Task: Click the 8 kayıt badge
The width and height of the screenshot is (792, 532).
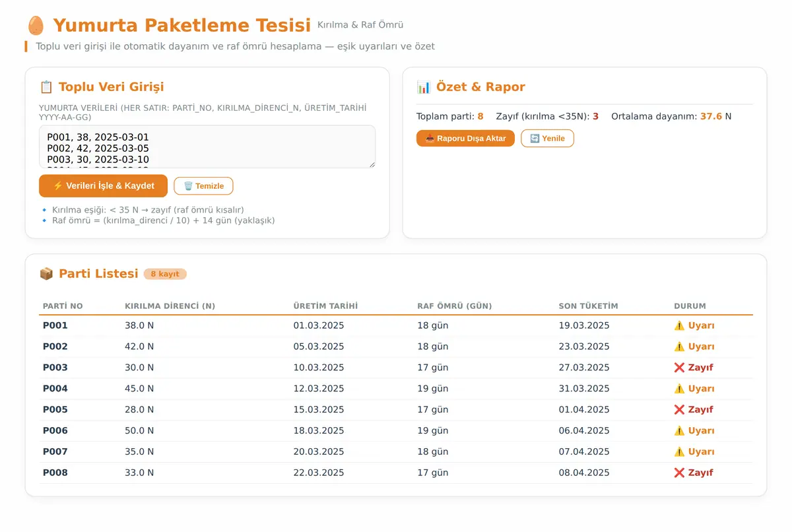Action: (165, 274)
